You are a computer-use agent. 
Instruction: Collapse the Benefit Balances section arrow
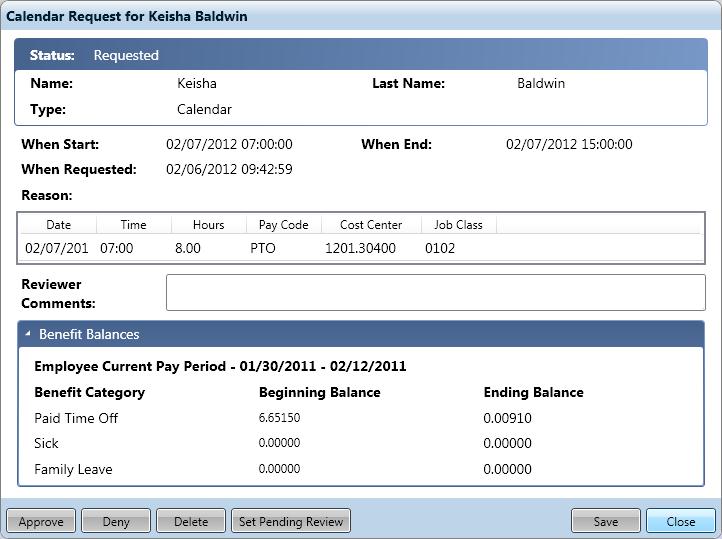tap(28, 334)
